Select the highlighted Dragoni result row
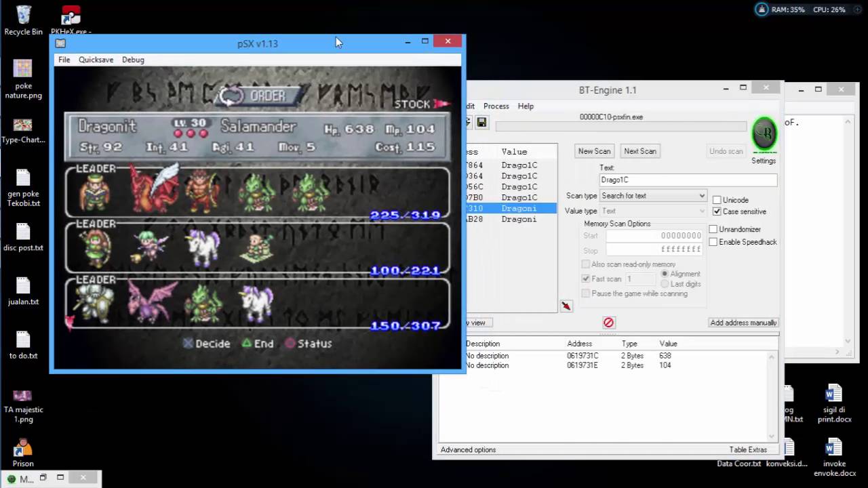 click(x=511, y=209)
